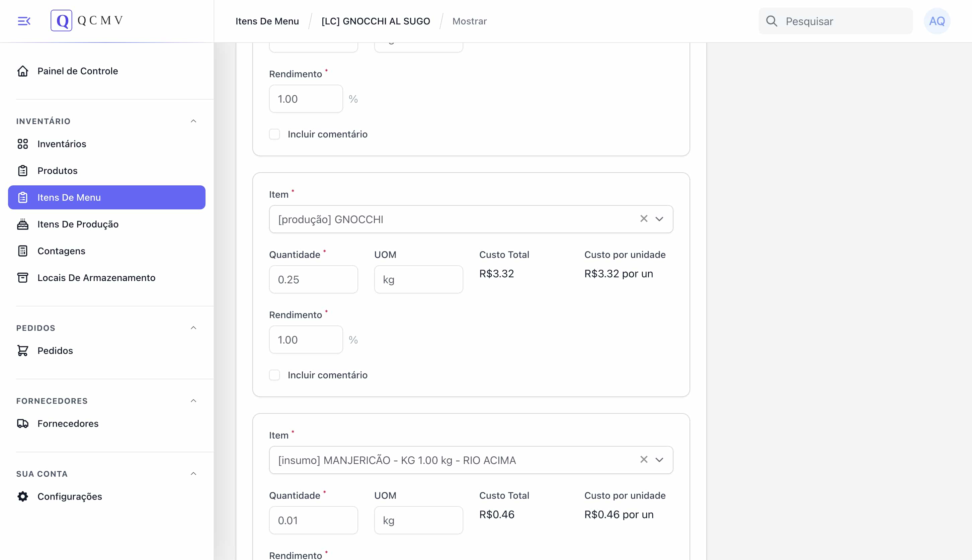The image size is (972, 560).
Task: Click the Rendimento field above the GNOCCHI card
Action: [x=306, y=99]
